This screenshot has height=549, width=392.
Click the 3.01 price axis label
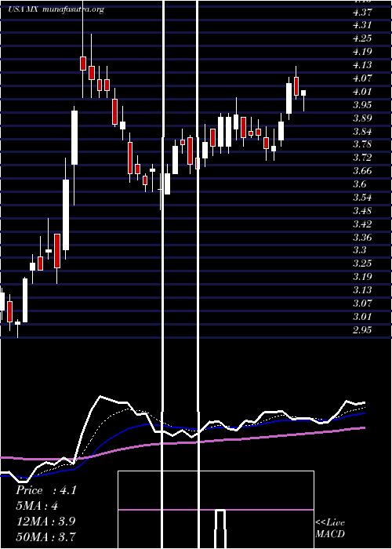pyautogui.click(x=362, y=317)
